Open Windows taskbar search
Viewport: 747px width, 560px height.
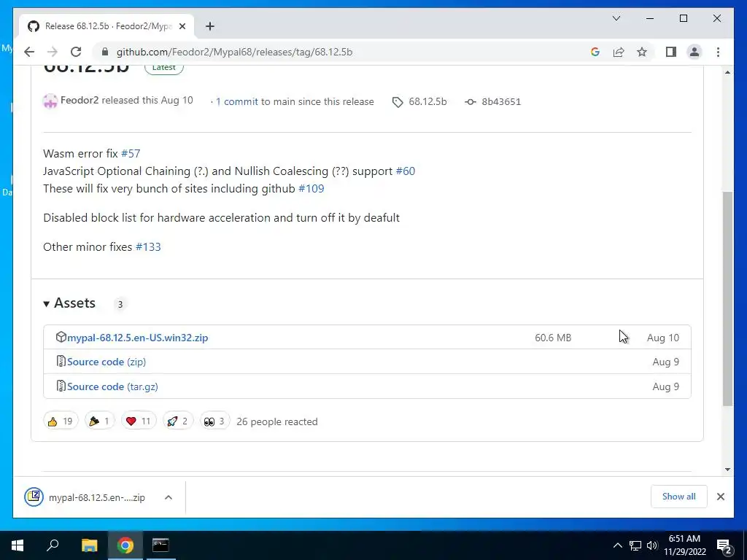(53, 545)
